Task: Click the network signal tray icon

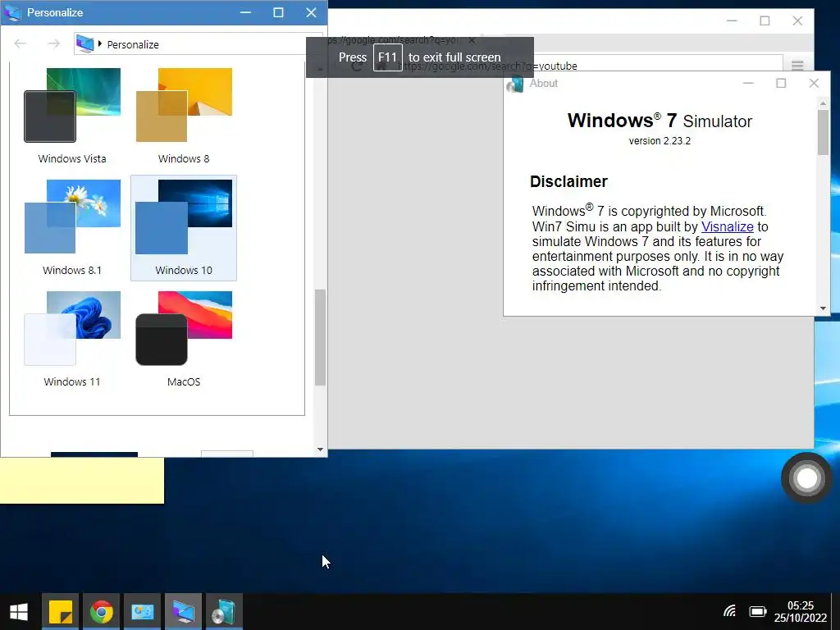Action: coord(729,610)
